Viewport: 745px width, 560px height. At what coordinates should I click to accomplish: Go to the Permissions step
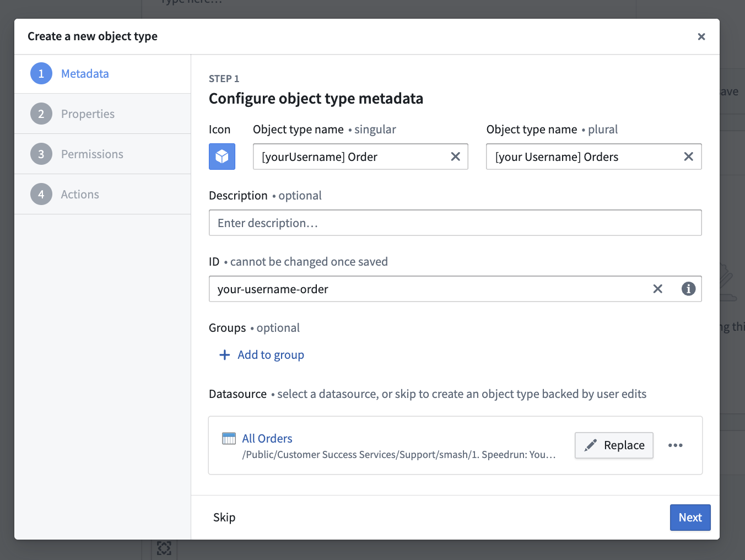[x=92, y=154]
